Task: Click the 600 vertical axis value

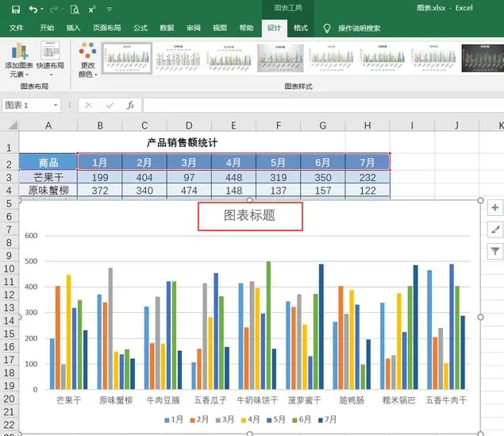Action: 31,236
